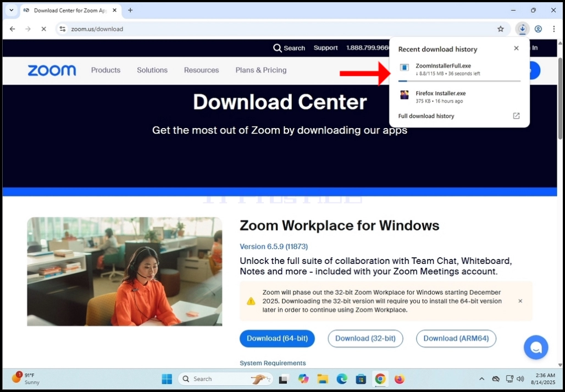Open Windows Start menu
The height and width of the screenshot is (392, 565).
pos(167,379)
